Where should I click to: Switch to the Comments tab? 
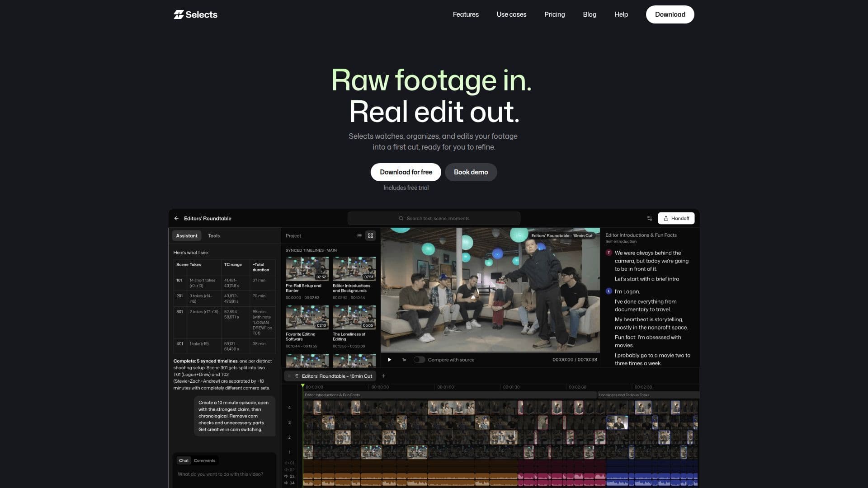[x=204, y=460]
